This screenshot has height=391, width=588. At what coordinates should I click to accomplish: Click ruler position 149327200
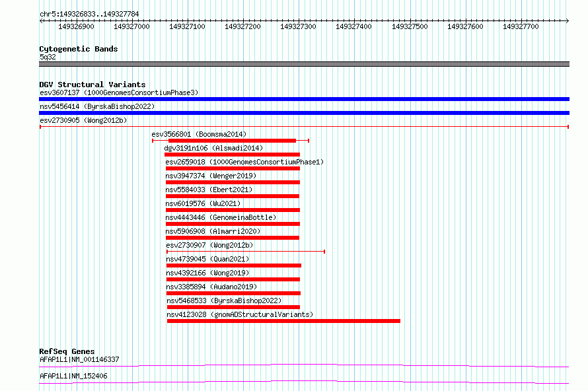[242, 26]
